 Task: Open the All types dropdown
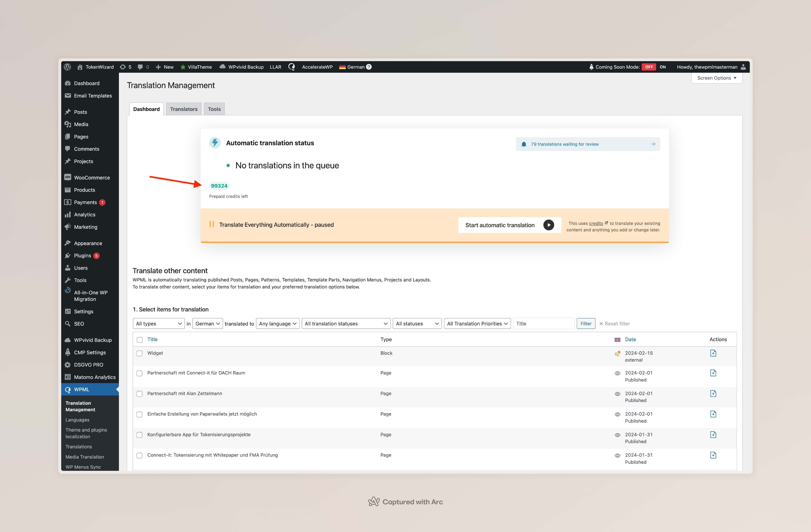(159, 324)
